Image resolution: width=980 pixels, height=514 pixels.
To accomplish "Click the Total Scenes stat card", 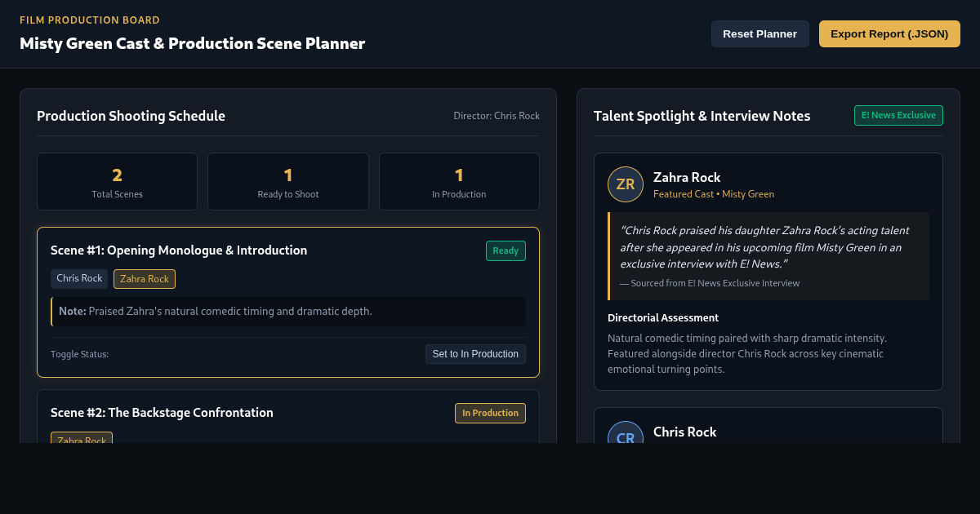I will [x=117, y=182].
